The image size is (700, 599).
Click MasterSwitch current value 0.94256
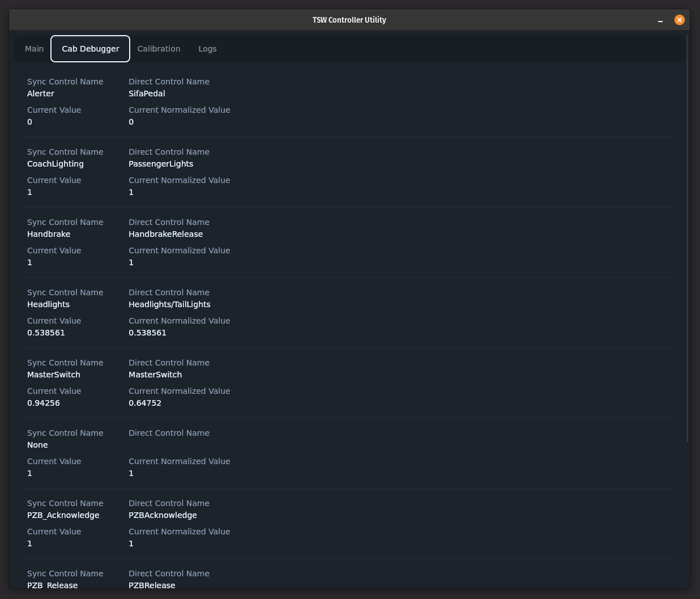click(x=44, y=403)
